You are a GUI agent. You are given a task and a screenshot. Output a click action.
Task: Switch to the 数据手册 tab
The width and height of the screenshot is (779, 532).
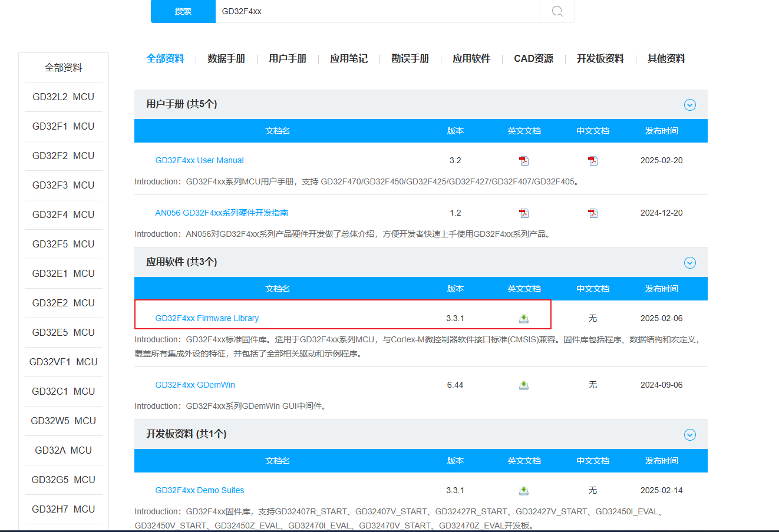(x=226, y=58)
